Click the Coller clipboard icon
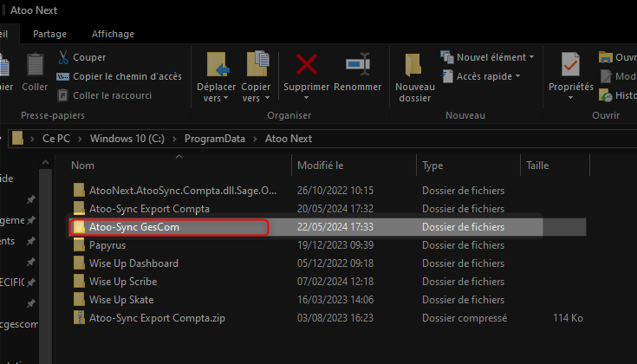This screenshot has width=637, height=364. (35, 65)
